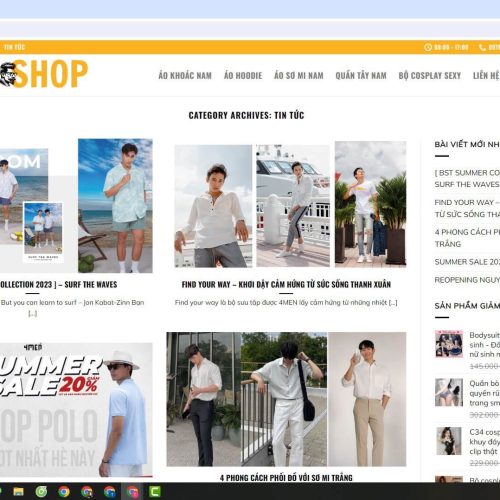Open the first plain Chrome taskbar icon
The width and height of the screenshot is (500, 500).
pos(64,491)
